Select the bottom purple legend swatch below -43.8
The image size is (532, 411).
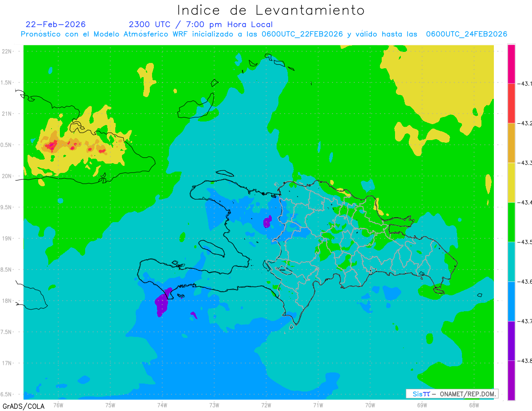point(511,380)
